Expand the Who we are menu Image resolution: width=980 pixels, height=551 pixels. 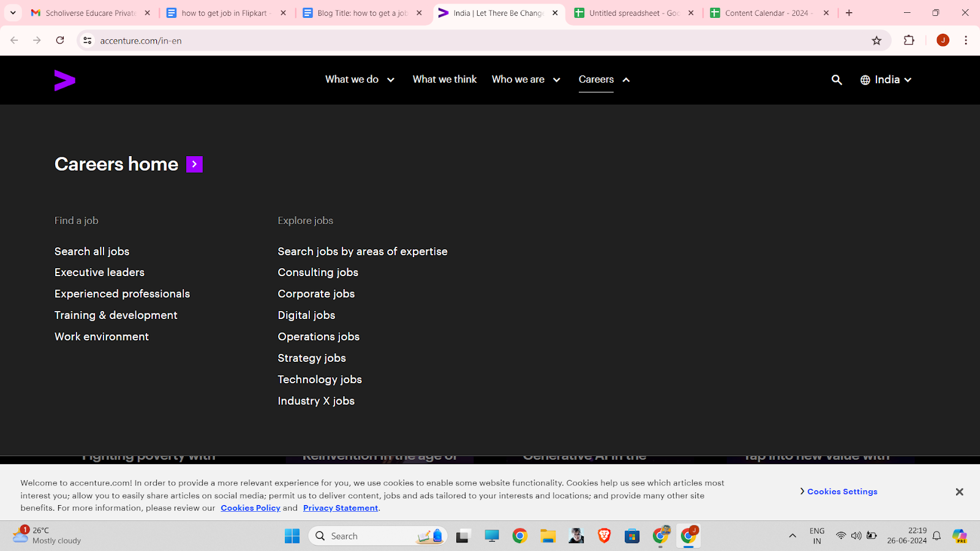tap(526, 80)
